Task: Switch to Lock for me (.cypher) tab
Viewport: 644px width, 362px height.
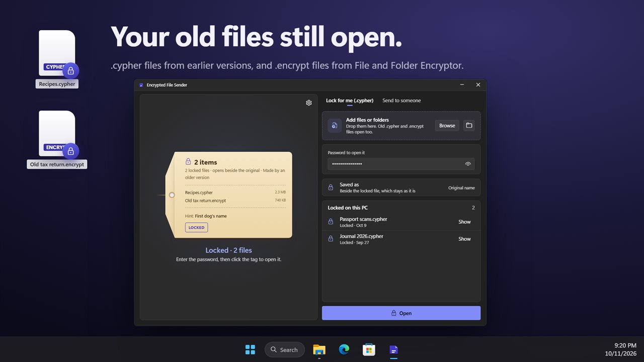Action: (350, 101)
